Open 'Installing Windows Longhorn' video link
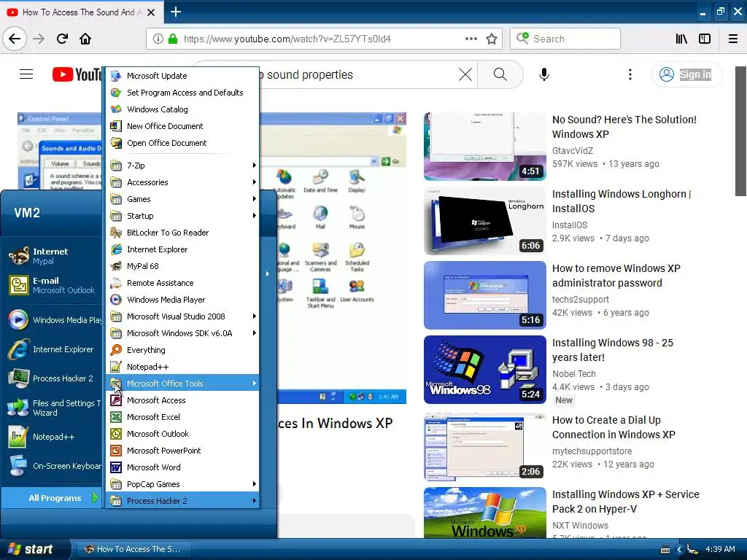Image resolution: width=747 pixels, height=560 pixels. 622,201
